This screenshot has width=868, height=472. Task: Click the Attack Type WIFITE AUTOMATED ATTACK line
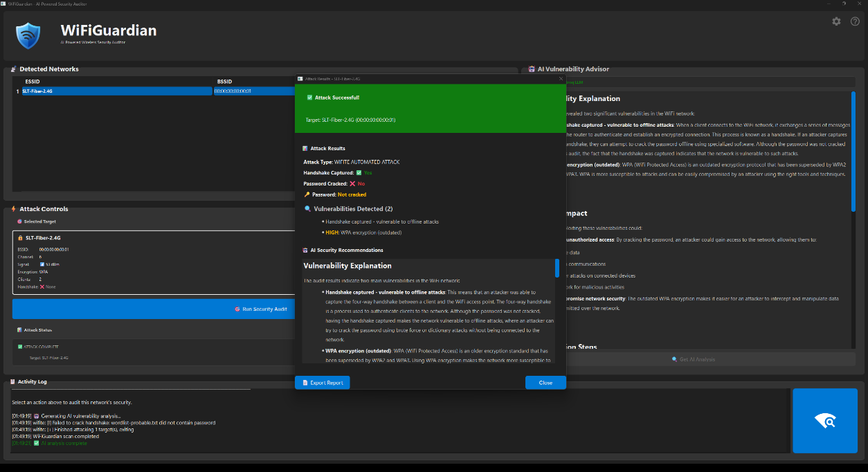point(351,162)
